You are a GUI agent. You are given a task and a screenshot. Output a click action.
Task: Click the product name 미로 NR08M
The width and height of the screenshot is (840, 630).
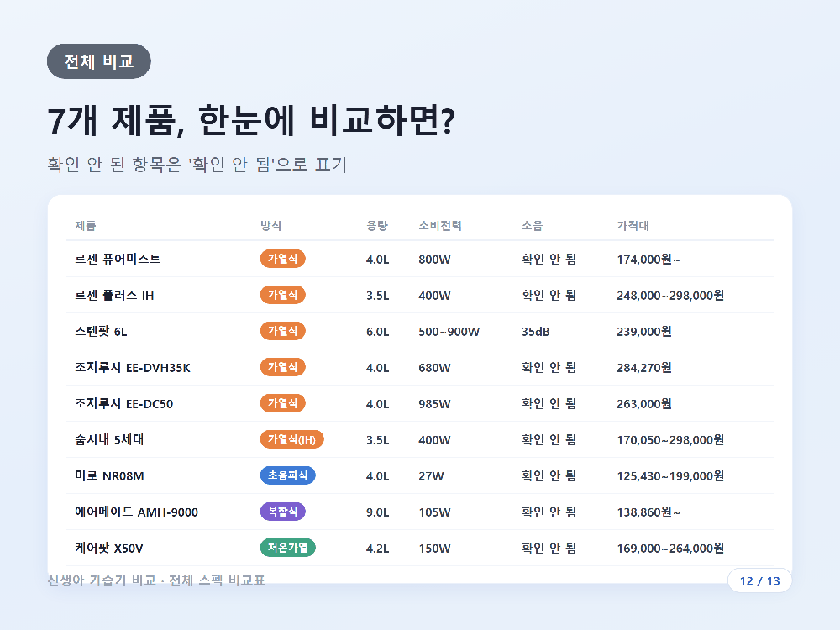tap(109, 475)
